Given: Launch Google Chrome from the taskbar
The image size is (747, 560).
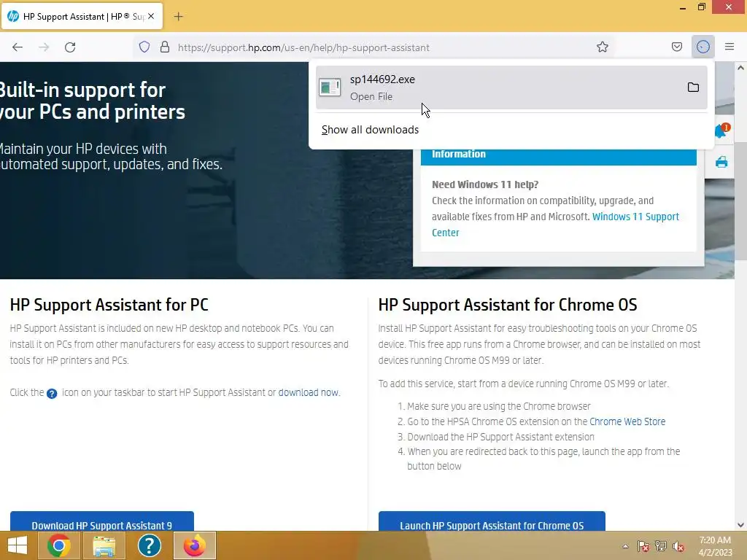Looking at the screenshot, I should point(59,545).
